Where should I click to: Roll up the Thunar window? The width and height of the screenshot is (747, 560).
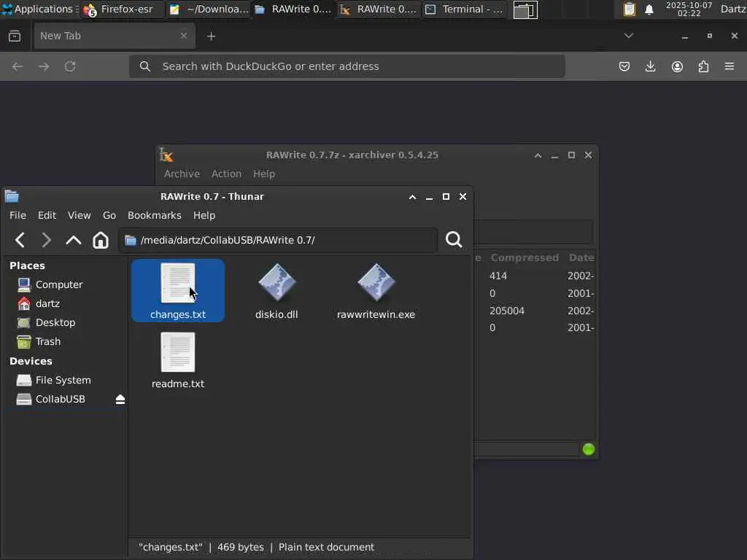click(x=413, y=197)
